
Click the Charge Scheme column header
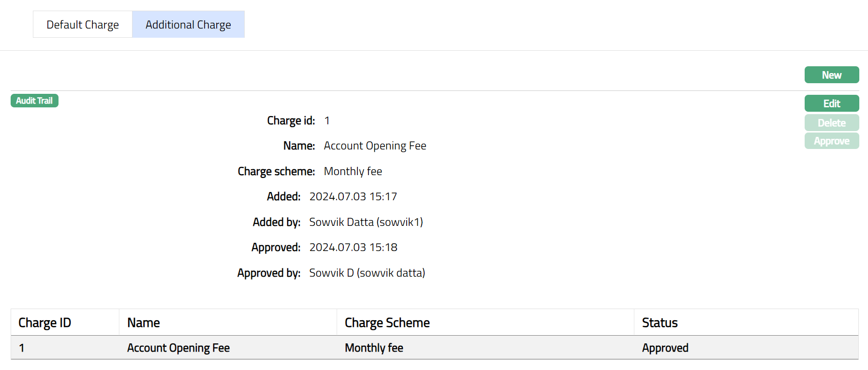(x=387, y=323)
